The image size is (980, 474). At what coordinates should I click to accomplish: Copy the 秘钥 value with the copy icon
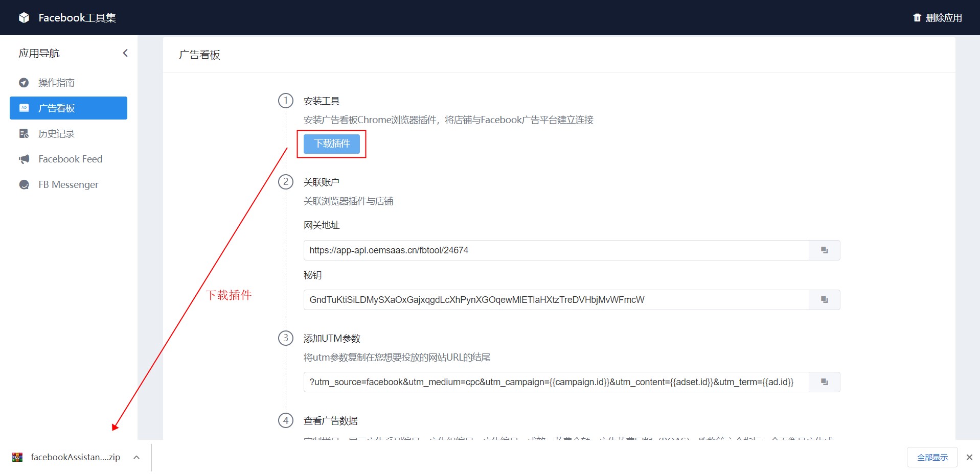tap(825, 300)
